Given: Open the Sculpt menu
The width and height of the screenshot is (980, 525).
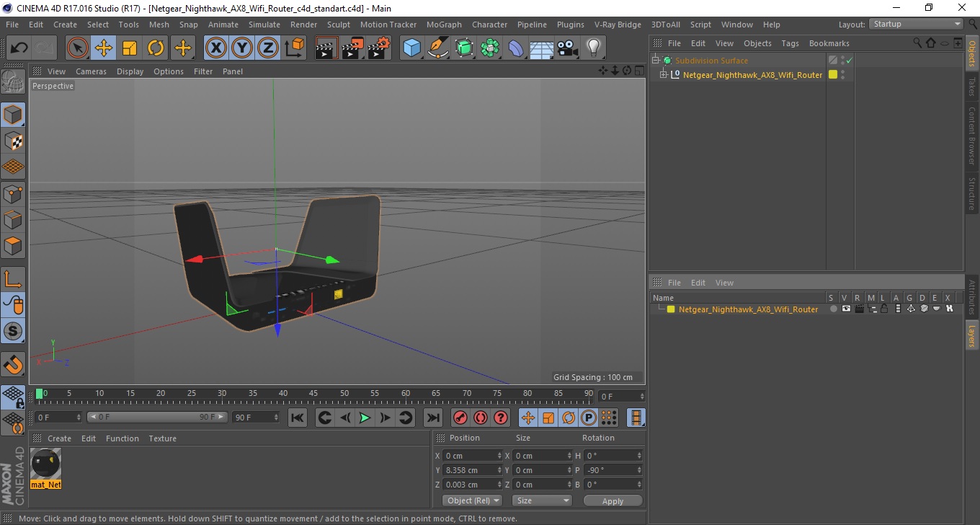Looking at the screenshot, I should click(338, 25).
